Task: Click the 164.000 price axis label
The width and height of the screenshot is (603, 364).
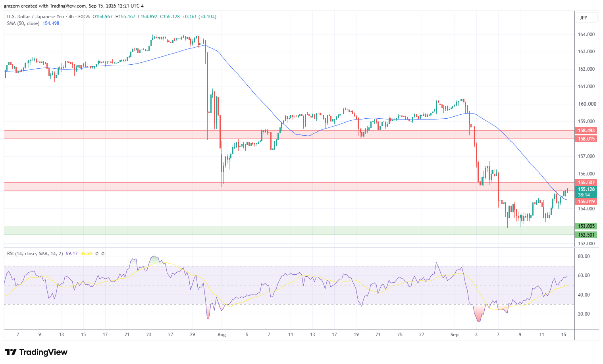Action: pos(586,35)
